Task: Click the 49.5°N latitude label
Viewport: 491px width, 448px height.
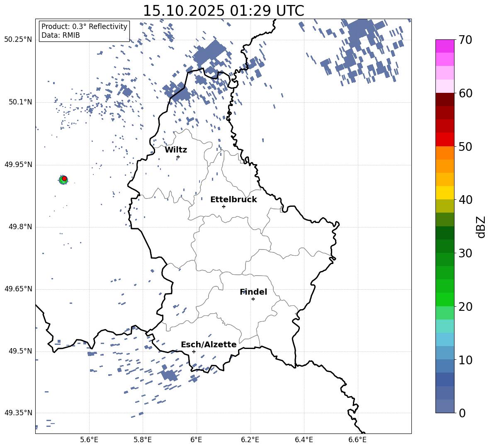Action: point(20,351)
